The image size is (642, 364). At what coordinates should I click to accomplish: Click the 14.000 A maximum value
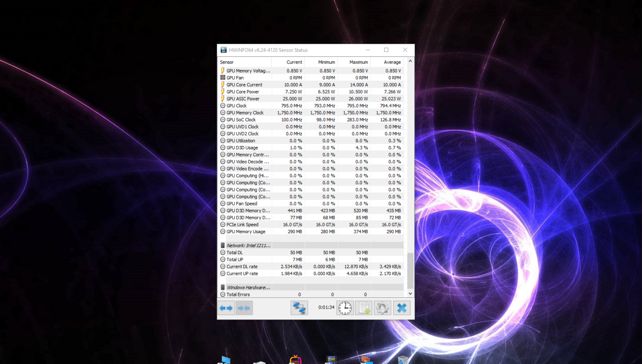pos(359,85)
